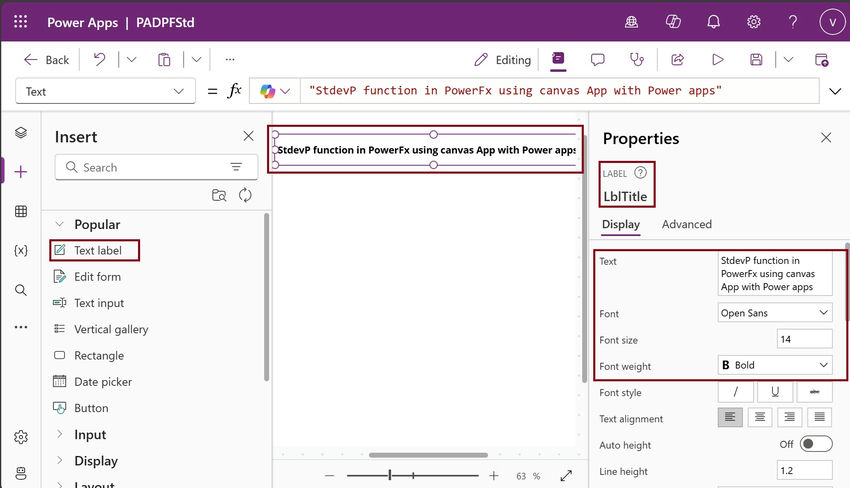Open settings gear in left sidebar

click(21, 437)
